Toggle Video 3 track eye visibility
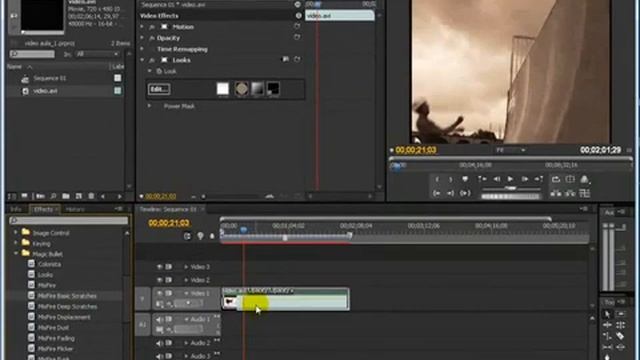The width and height of the screenshot is (640, 360). [x=159, y=267]
